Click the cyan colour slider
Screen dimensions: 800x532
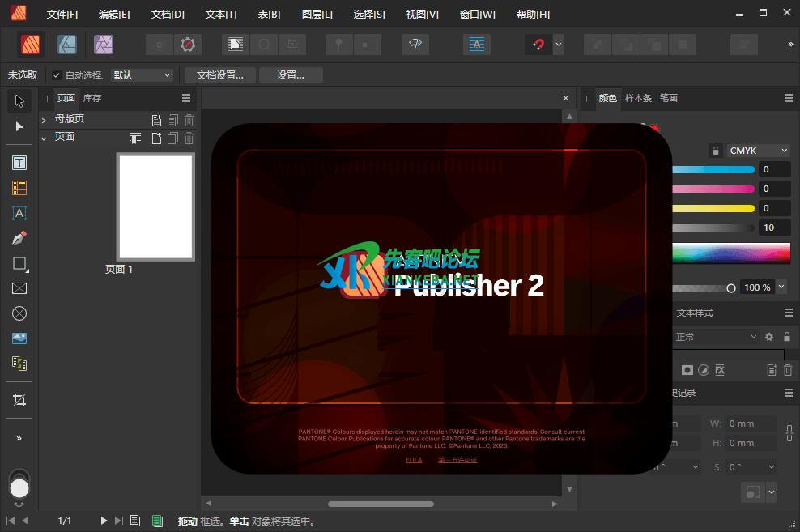713,170
